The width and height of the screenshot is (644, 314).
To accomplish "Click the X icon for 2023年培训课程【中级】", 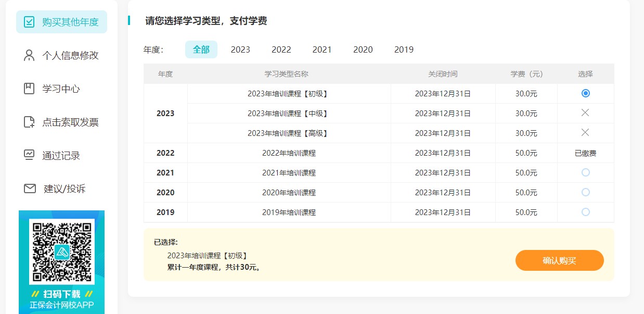I will (585, 113).
